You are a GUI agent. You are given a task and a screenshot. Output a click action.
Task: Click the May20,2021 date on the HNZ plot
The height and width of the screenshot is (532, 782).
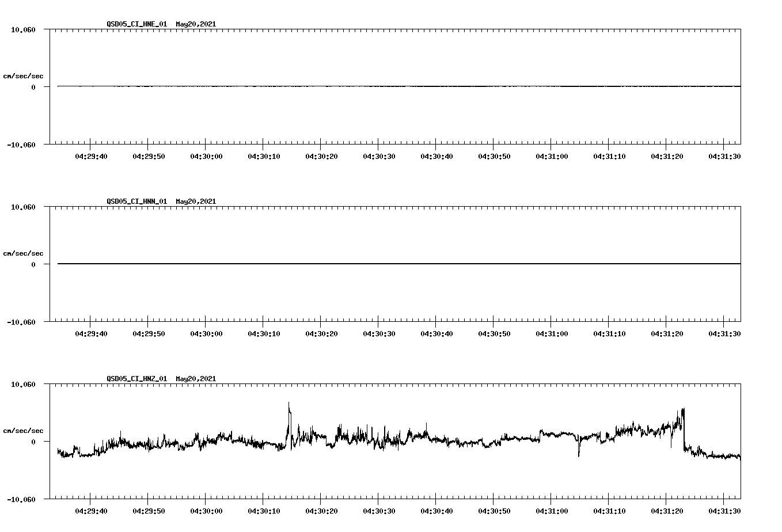click(195, 379)
